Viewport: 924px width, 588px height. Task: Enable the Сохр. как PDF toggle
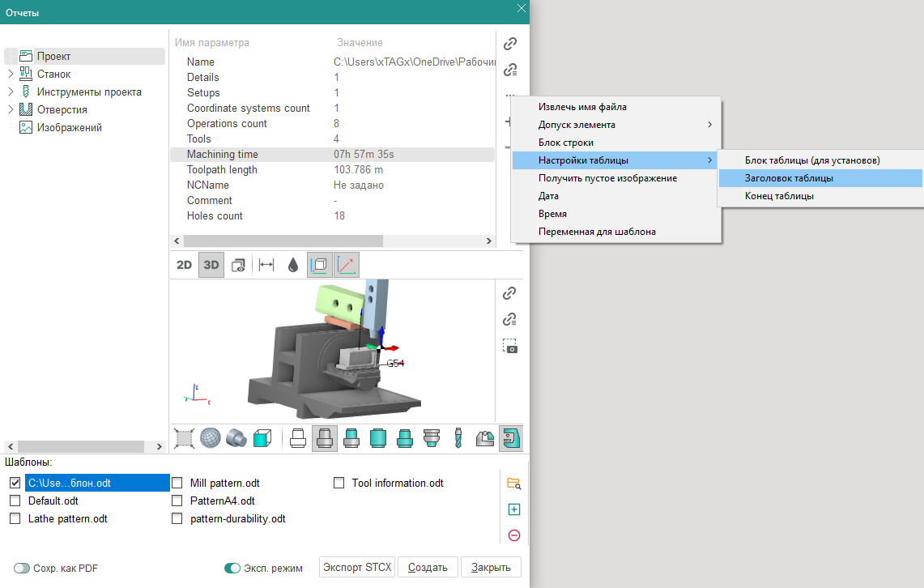[22, 569]
